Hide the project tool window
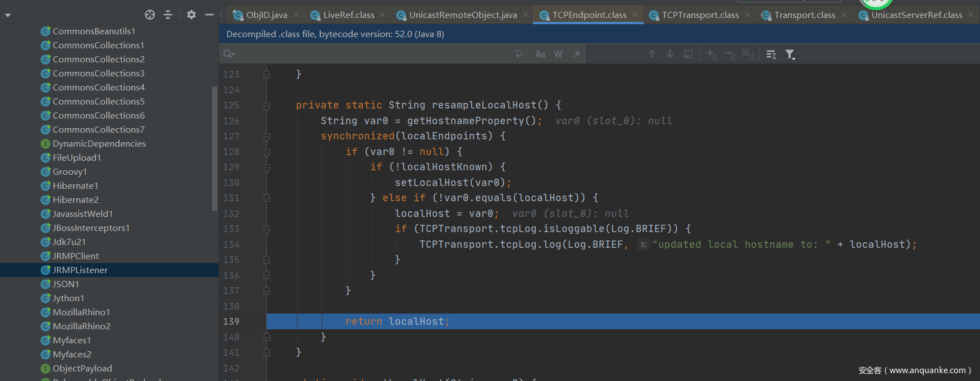This screenshot has height=381, width=980. (209, 15)
